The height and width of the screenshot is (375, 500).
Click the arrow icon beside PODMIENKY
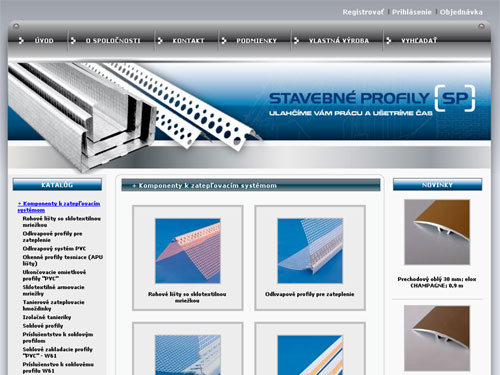(x=224, y=41)
